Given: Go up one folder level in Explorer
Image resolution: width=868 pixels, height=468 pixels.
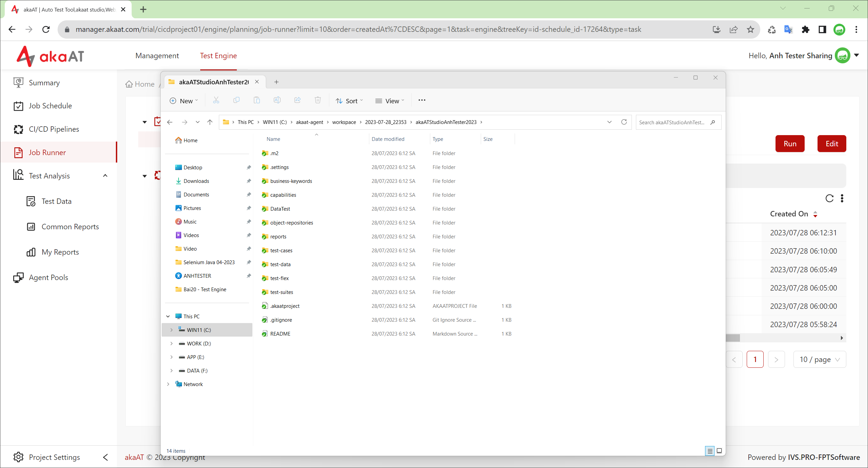Looking at the screenshot, I should click(x=210, y=122).
